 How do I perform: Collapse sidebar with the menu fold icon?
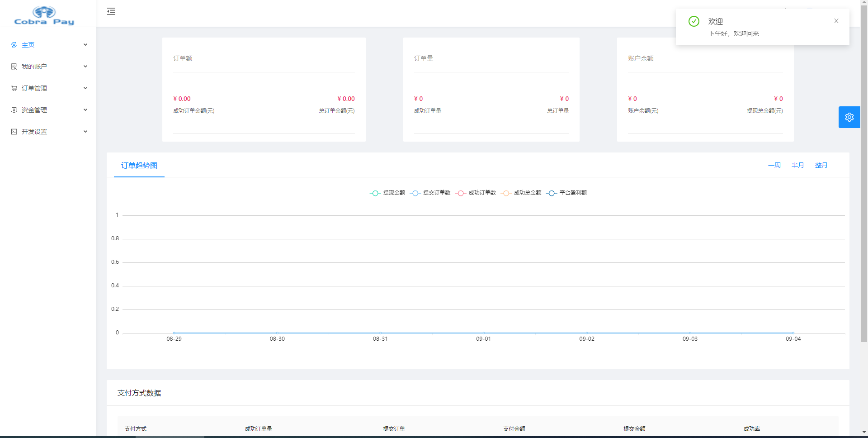(111, 12)
